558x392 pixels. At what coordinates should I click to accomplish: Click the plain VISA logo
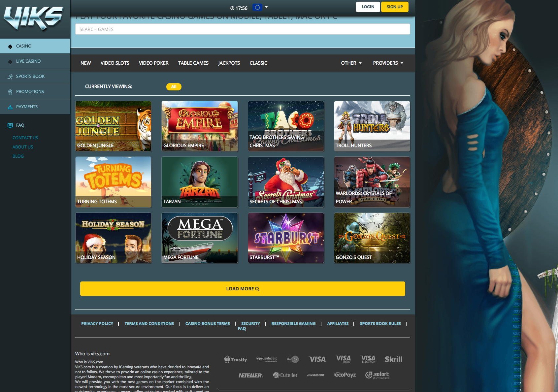coord(317,359)
